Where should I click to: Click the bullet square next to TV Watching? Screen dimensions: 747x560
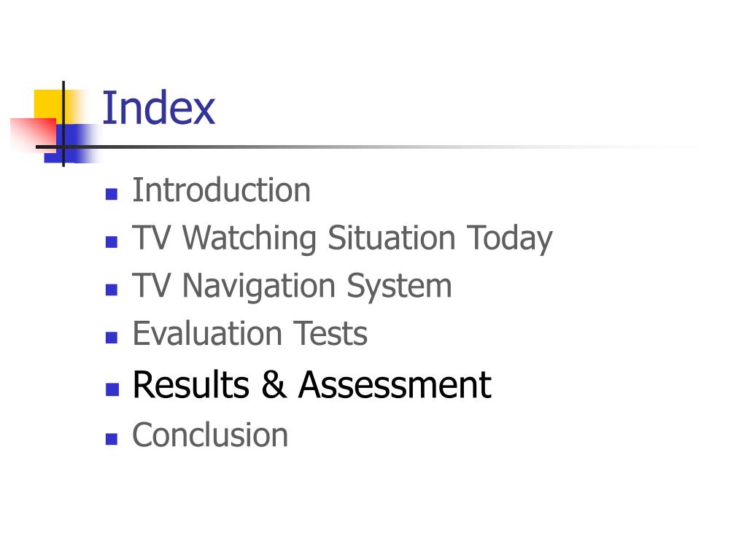point(112,242)
